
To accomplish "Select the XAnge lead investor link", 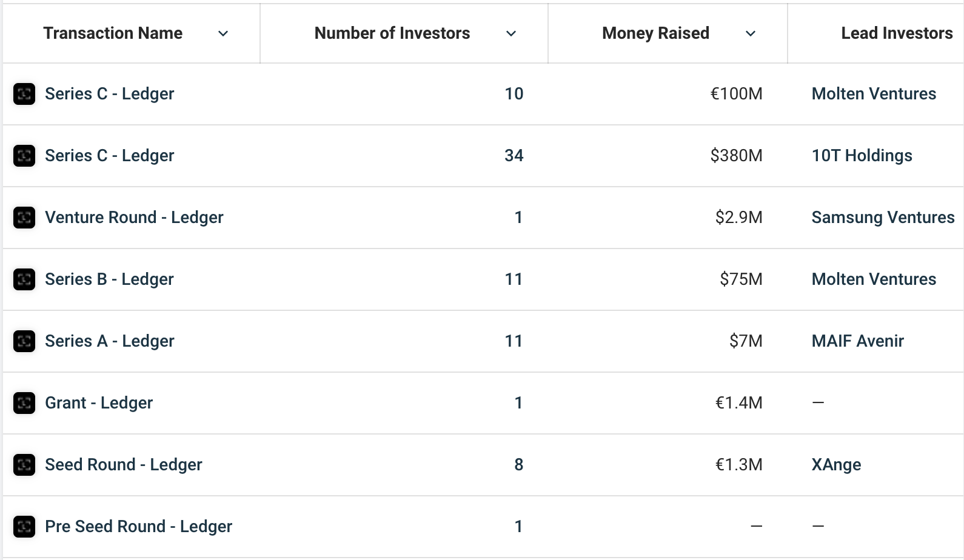I will click(x=836, y=465).
